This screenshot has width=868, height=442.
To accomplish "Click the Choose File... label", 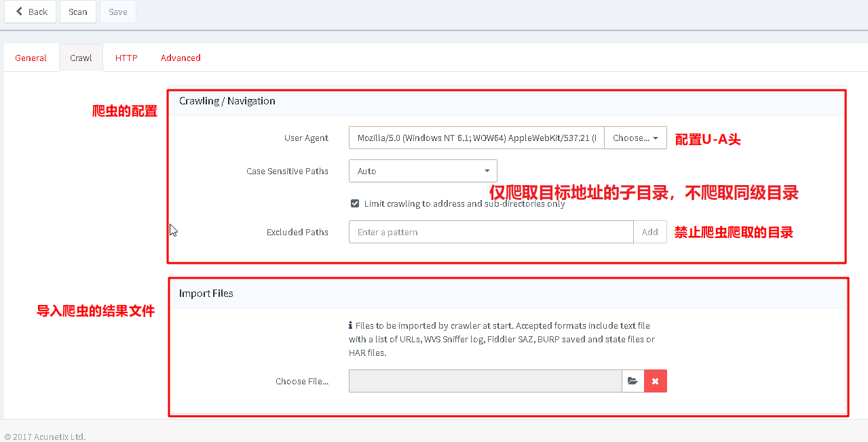I will [302, 382].
